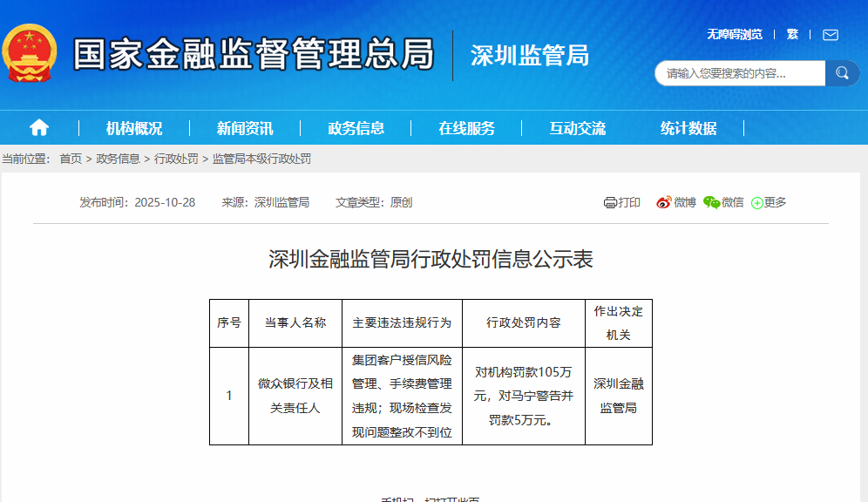Go to 首页 in breadcrumb
Screen dimensions: 868x502
coord(71,159)
